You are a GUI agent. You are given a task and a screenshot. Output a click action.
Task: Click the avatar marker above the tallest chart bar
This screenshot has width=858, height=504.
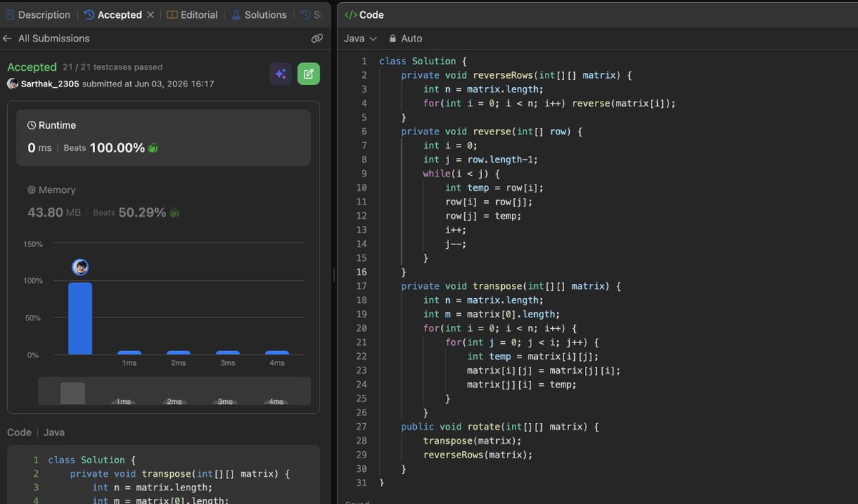80,267
